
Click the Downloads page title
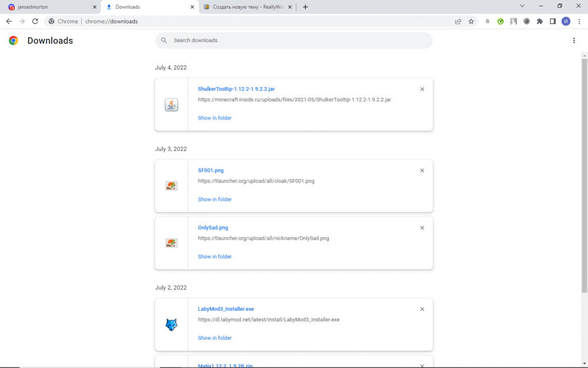click(50, 41)
